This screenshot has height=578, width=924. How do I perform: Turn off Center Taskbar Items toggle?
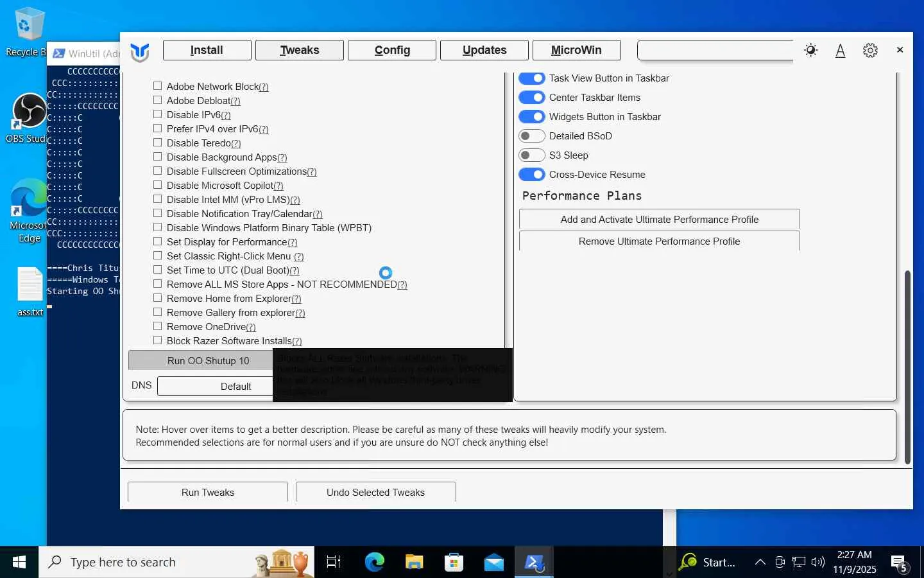click(531, 97)
